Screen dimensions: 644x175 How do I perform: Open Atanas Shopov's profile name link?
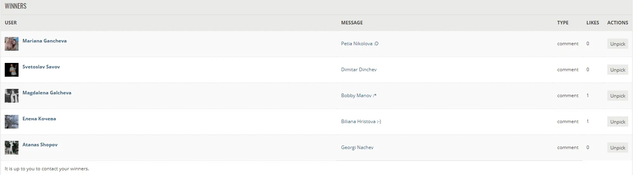click(x=40, y=145)
